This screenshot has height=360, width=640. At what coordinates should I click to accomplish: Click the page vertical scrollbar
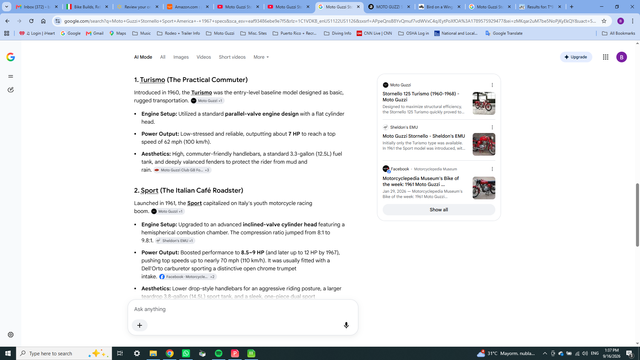(637, 215)
